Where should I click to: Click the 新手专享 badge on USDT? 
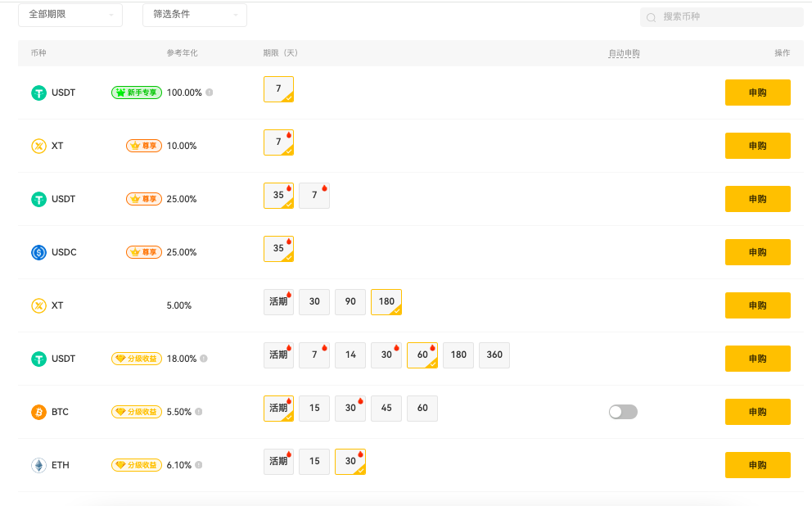point(137,93)
